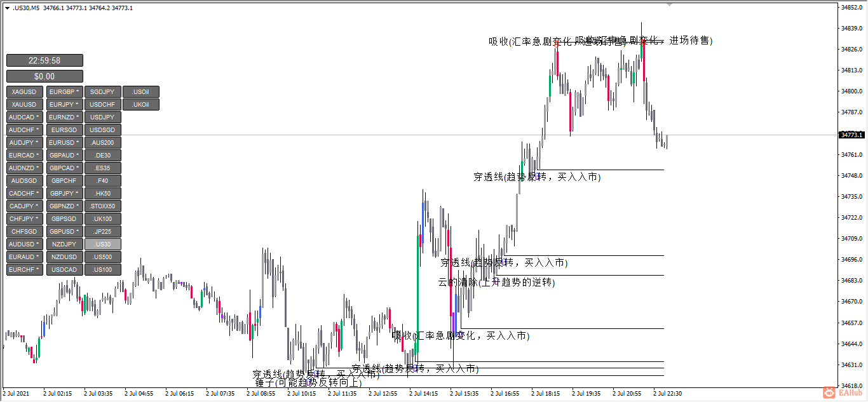Switch chart to XAUUSD symbol
868x402 pixels.
point(25,105)
